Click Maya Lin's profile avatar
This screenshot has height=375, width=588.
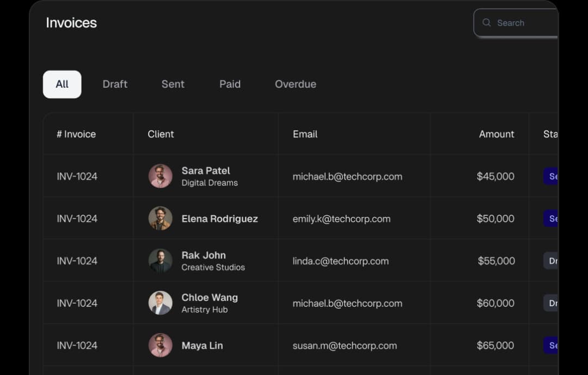click(x=161, y=345)
